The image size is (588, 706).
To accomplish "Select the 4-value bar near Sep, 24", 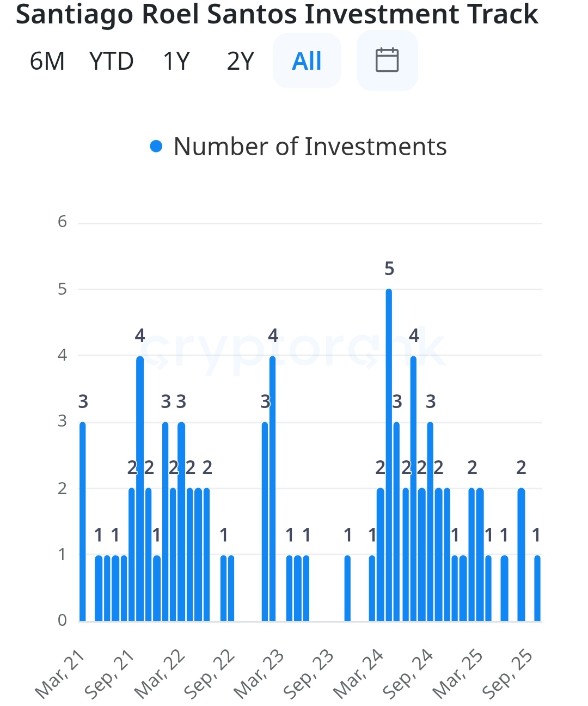I will [x=413, y=489].
